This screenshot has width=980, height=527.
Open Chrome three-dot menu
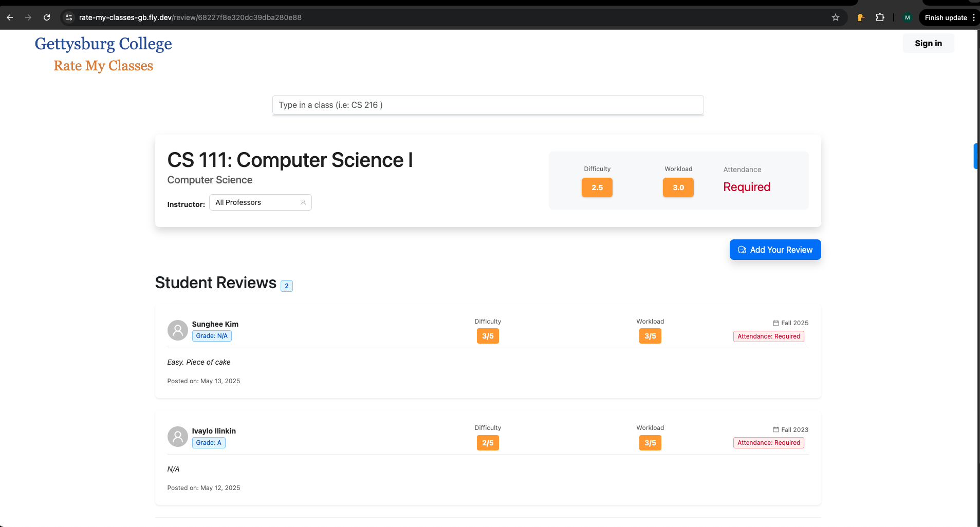pyautogui.click(x=973, y=17)
